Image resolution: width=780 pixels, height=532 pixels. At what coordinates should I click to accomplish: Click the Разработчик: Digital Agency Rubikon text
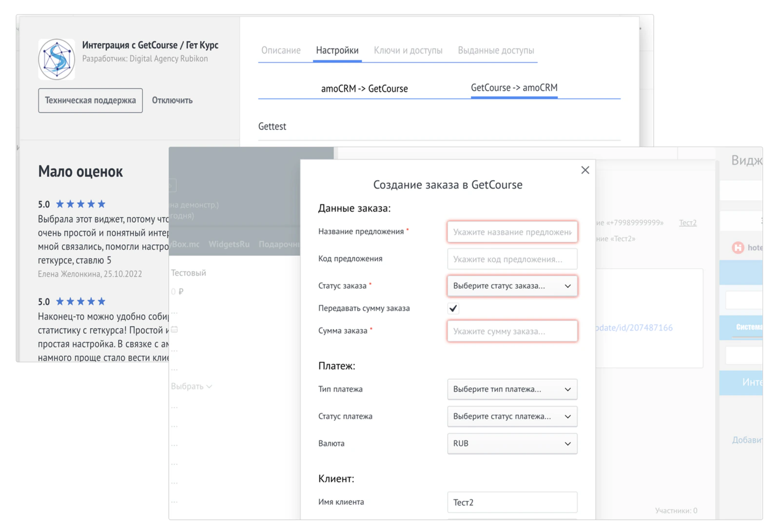(145, 58)
